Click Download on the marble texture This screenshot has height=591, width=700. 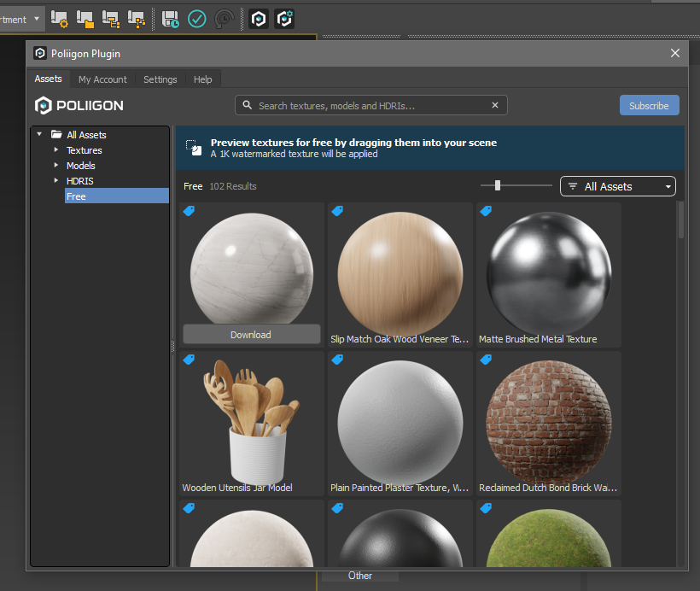251,335
